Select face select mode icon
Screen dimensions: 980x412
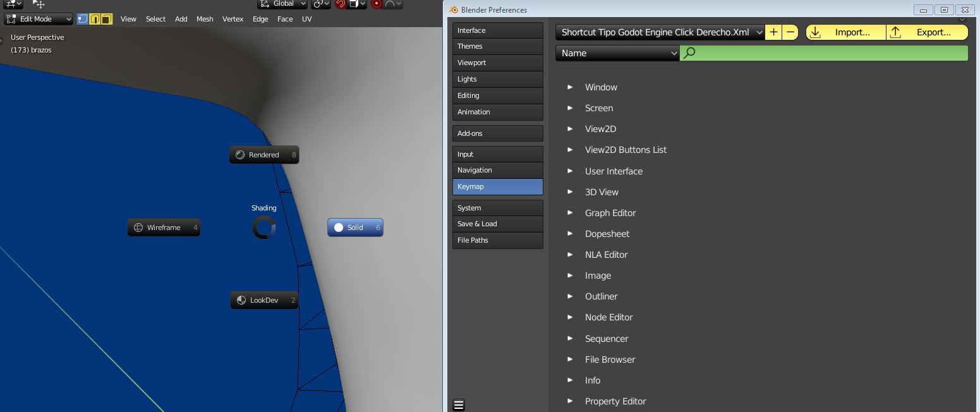click(x=107, y=19)
